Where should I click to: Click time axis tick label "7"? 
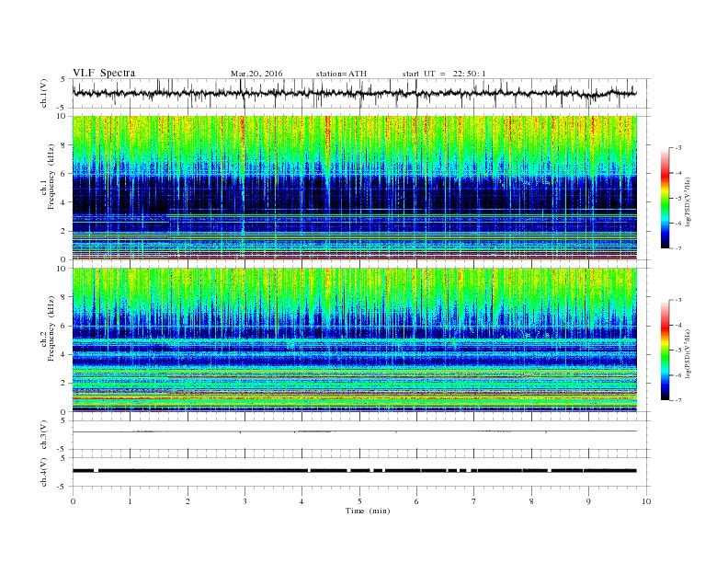point(474,501)
